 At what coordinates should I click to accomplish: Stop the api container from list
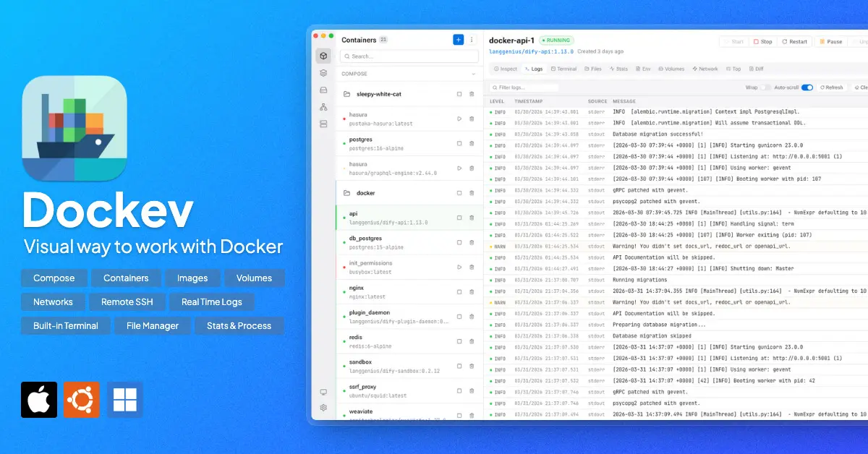(x=459, y=218)
